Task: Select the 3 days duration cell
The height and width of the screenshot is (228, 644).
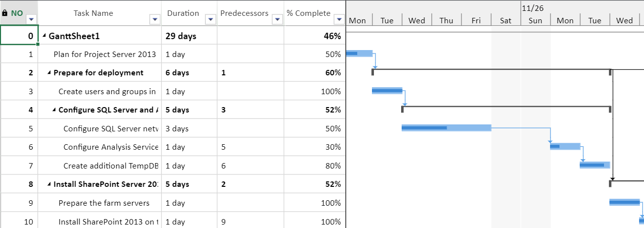Action: (x=189, y=128)
